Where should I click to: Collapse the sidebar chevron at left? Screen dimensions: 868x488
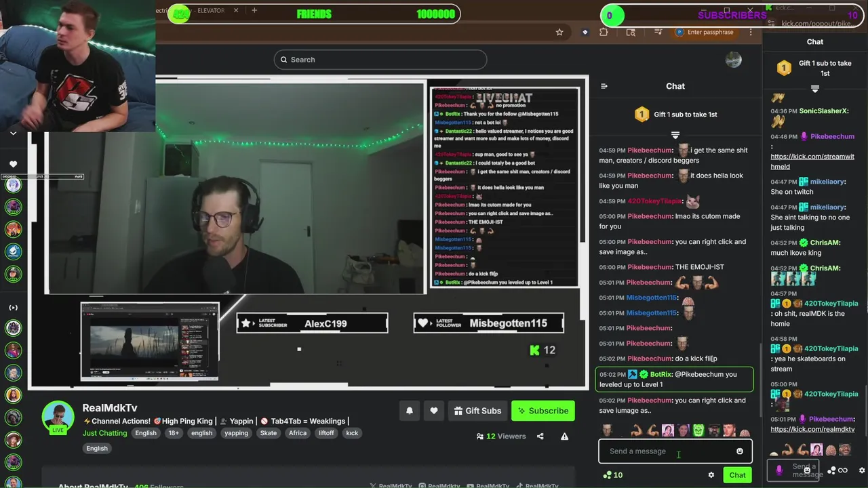[13, 134]
